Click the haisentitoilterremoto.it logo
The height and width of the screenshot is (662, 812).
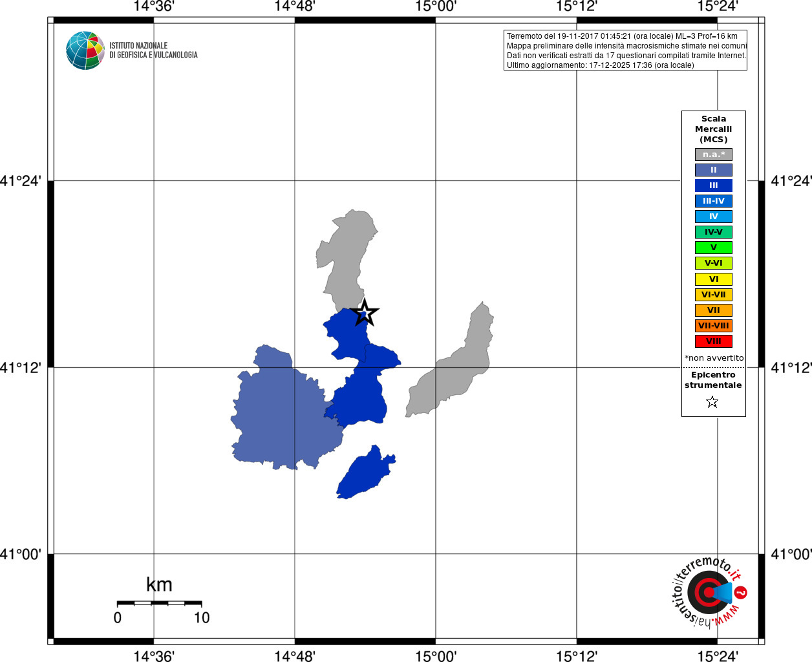(x=710, y=592)
